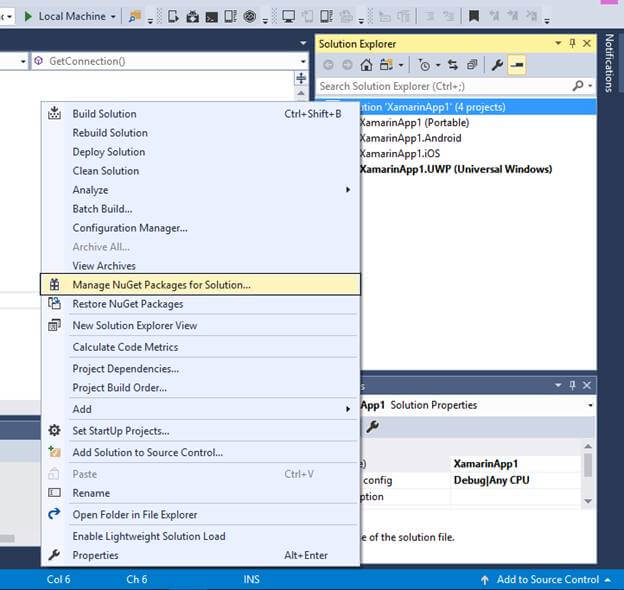Viewport: 624px width, 590px height.
Task: Click the iOS simulator device icon
Action: [327, 16]
